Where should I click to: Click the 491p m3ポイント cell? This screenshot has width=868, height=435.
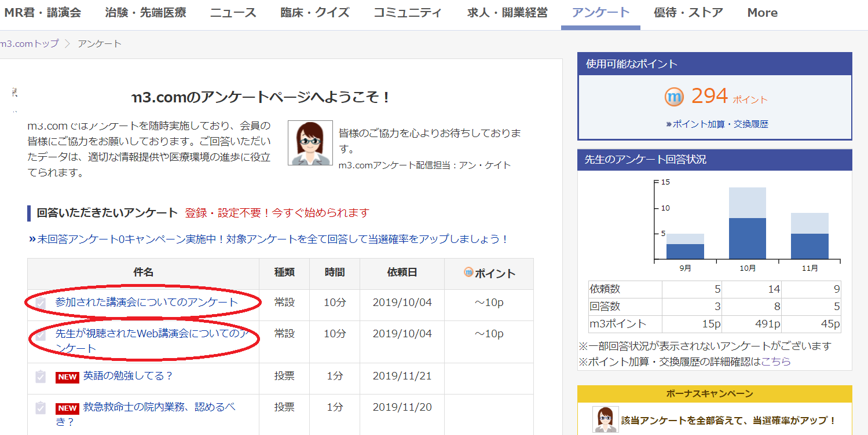752,325
